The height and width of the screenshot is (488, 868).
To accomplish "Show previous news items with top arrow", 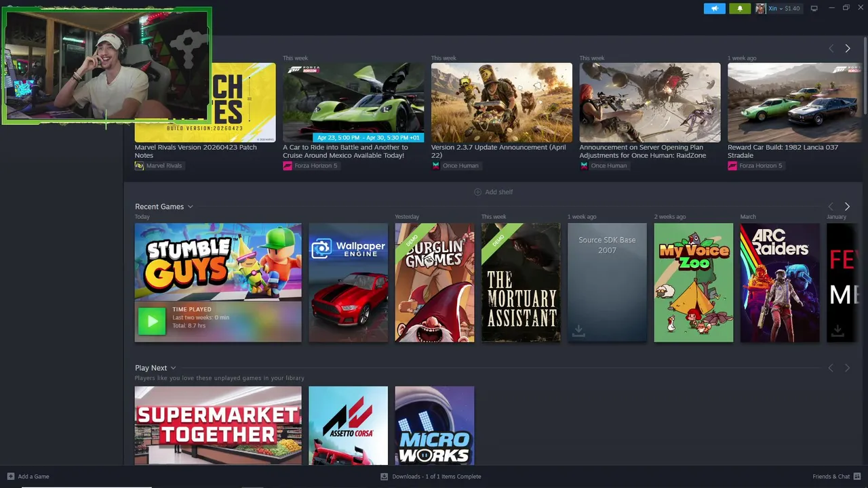I will 831,49.
